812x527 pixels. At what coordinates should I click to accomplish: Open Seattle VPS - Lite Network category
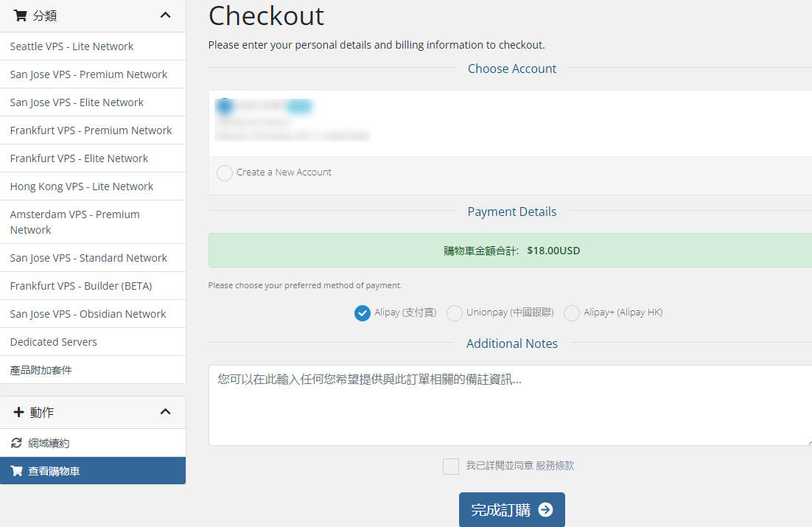93,46
